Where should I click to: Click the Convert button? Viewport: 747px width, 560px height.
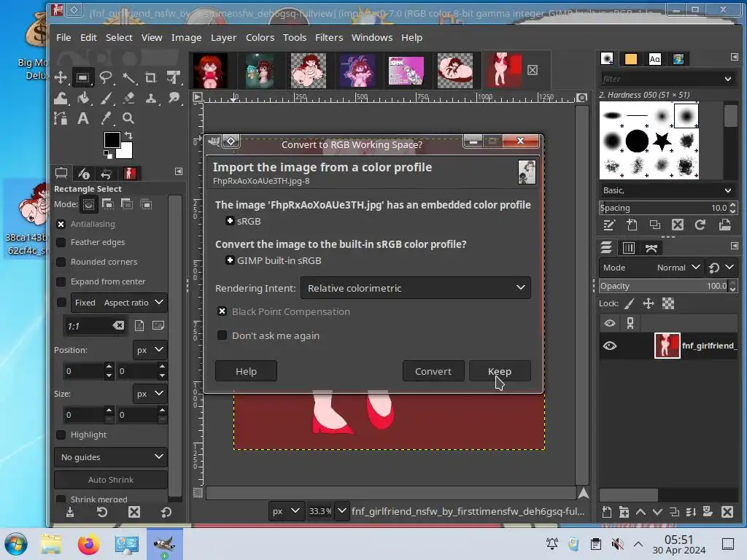pos(433,371)
